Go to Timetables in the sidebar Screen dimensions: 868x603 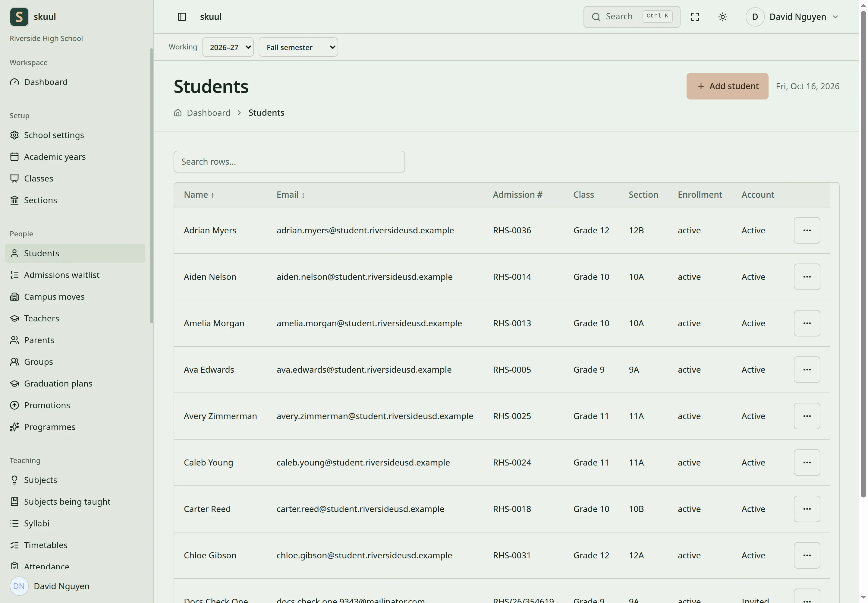(75, 545)
